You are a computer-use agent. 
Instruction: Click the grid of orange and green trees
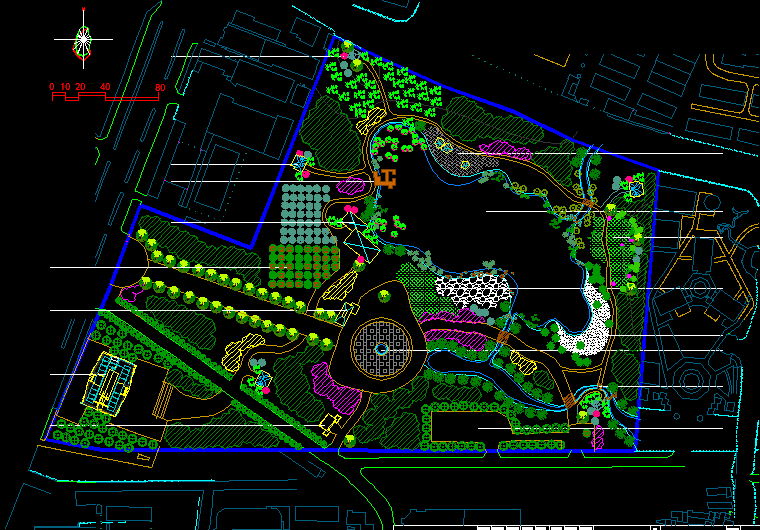click(x=300, y=267)
